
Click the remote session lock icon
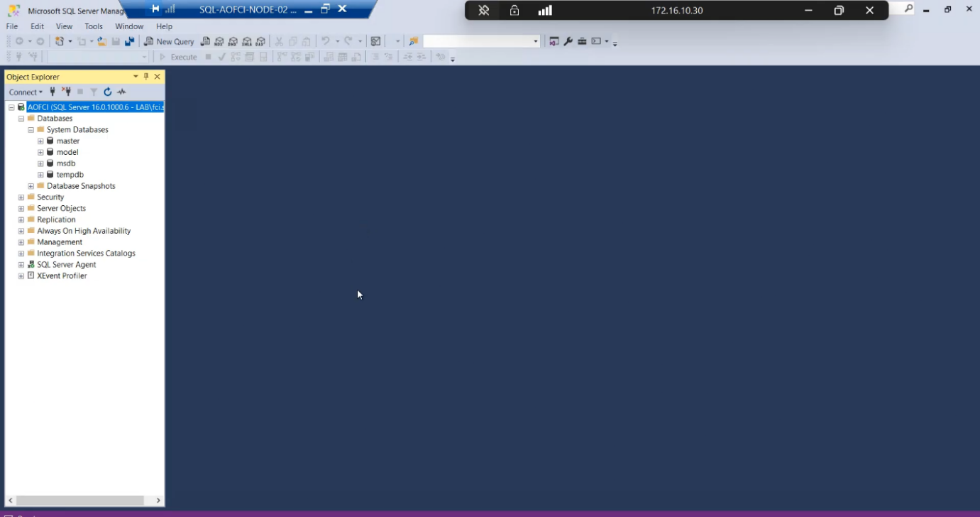(x=514, y=10)
